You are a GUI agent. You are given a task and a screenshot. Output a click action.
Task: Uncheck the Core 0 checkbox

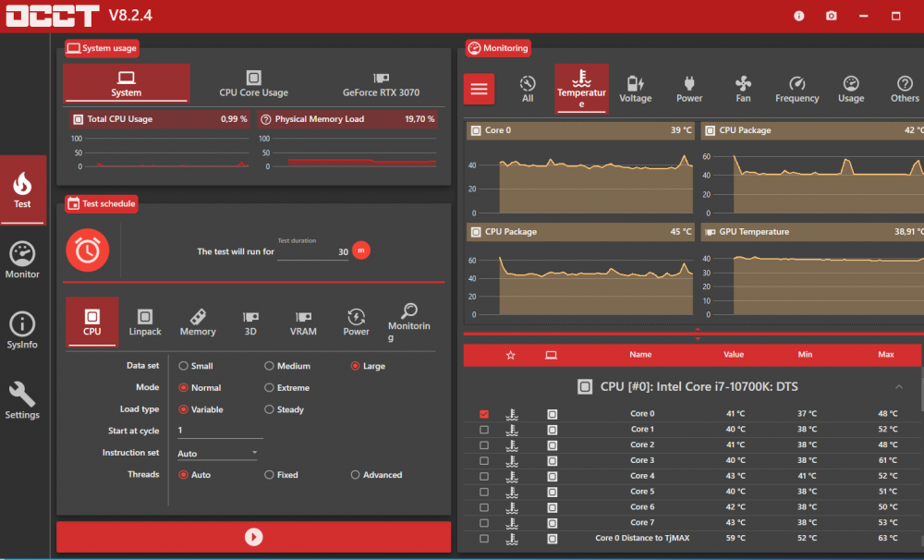pyautogui.click(x=484, y=414)
